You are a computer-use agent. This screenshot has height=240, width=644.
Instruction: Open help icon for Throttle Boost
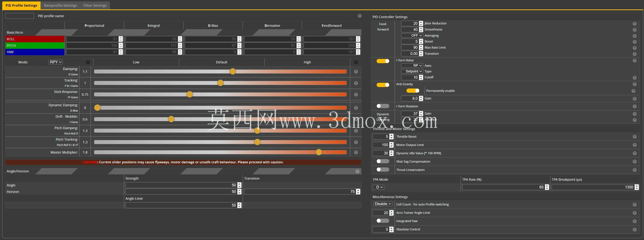pyautogui.click(x=634, y=137)
